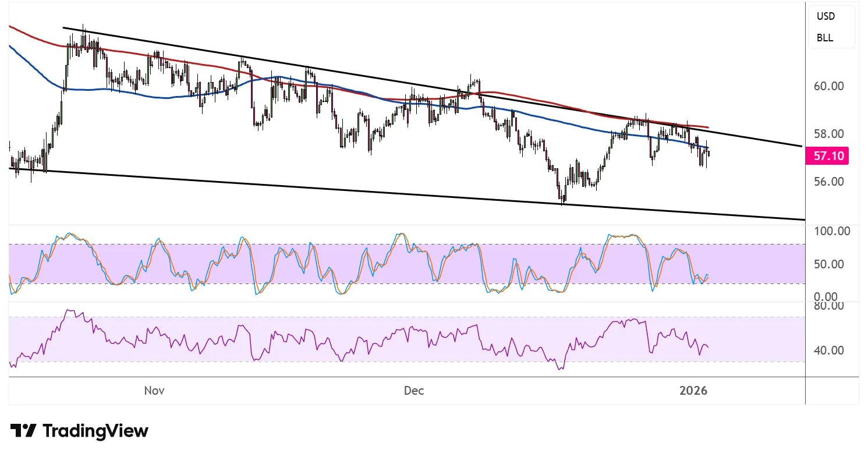Viewport: 868px width, 457px height.
Task: Click the 100.00 stochastic scale label
Action: (x=832, y=231)
